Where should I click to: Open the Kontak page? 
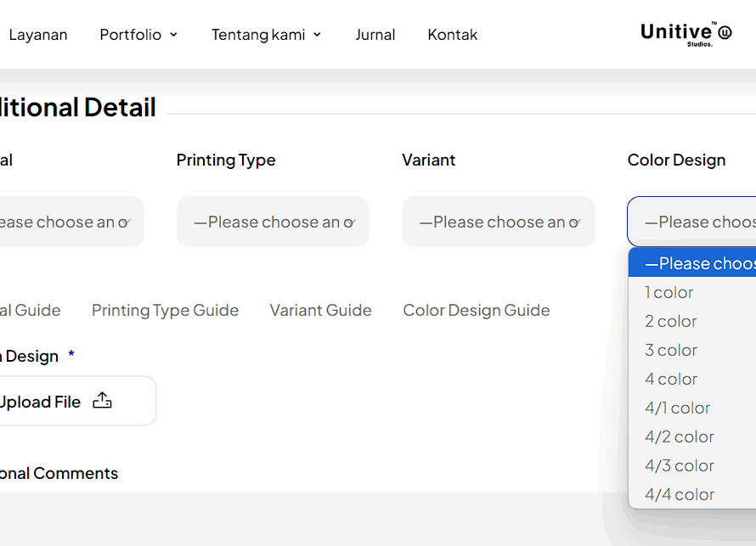(x=452, y=35)
